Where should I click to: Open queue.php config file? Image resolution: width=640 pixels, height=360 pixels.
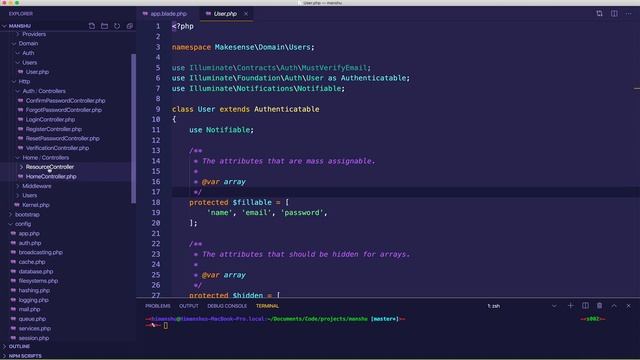[x=32, y=319]
